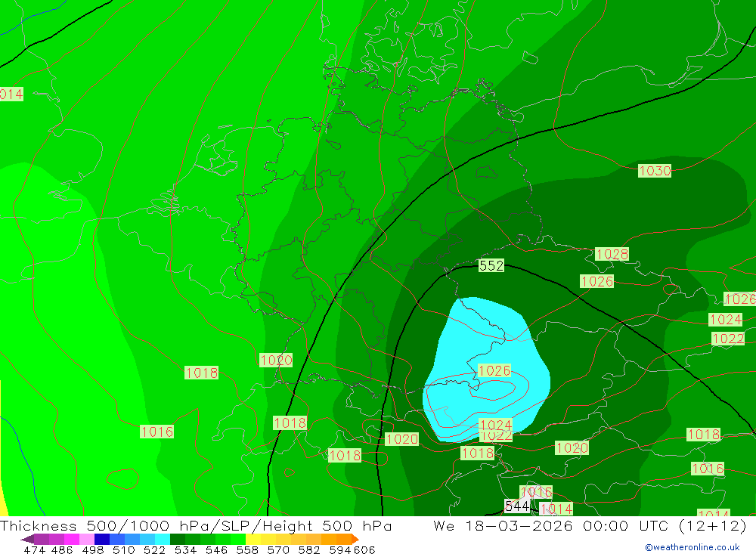This screenshot has height=554, width=756.
Task: Click the 1030 isobar label
Action: 654,171
